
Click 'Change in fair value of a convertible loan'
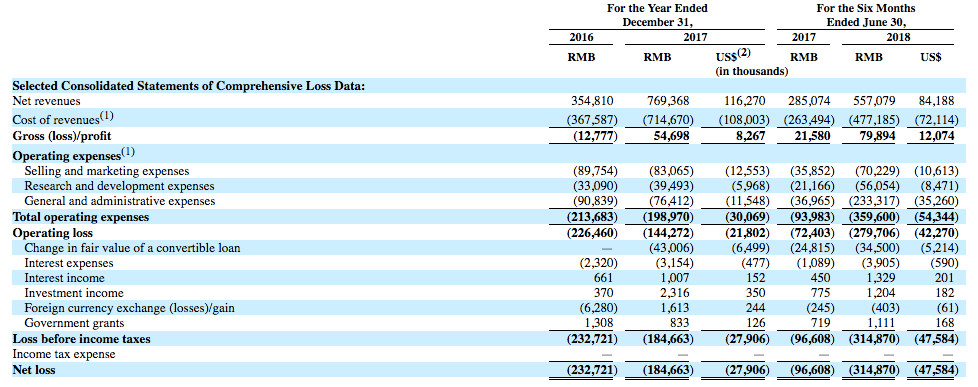(x=132, y=248)
